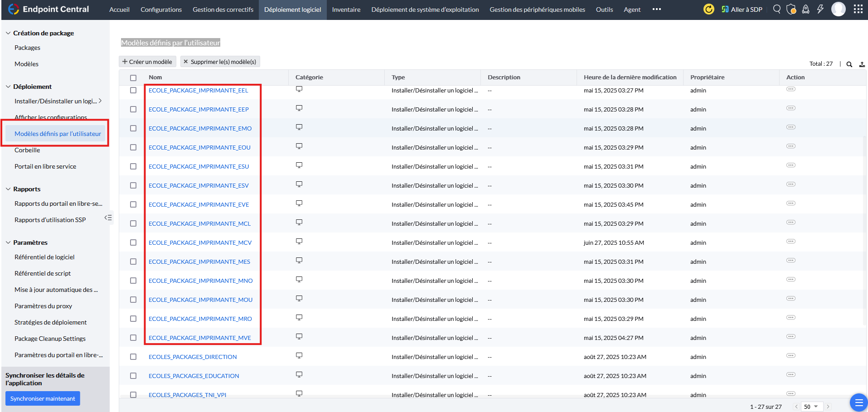Viewport: 868px width, 412px height.
Task: Check the ECOLE_PACKAGE_IMPRIMANTE_EEP row checkbox
Action: tap(133, 109)
